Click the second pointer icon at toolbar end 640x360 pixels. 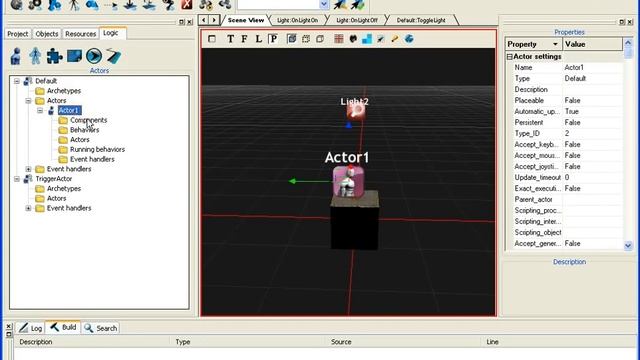[x=358, y=4]
